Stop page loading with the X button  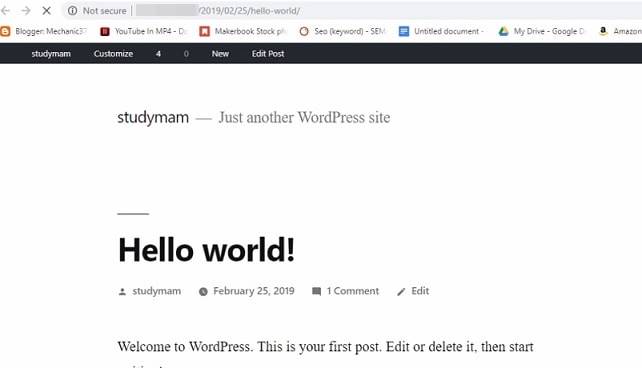pyautogui.click(x=47, y=11)
